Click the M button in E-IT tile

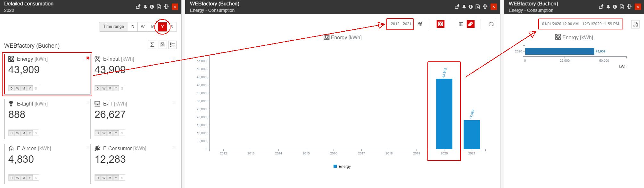(x=110, y=133)
